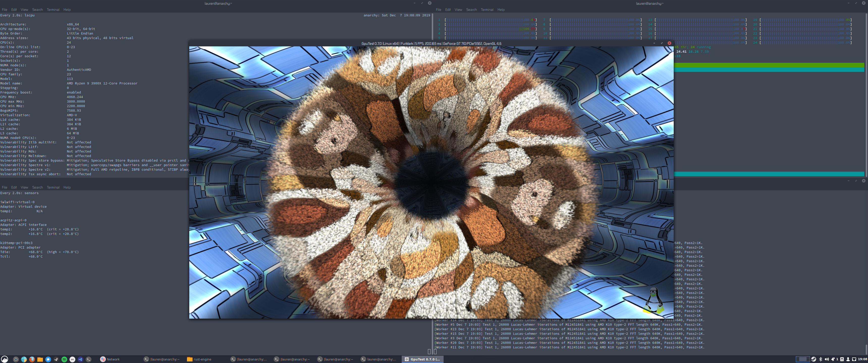Image resolution: width=868 pixels, height=363 pixels.
Task: Open the file manager folder launcher
Action: point(40,359)
